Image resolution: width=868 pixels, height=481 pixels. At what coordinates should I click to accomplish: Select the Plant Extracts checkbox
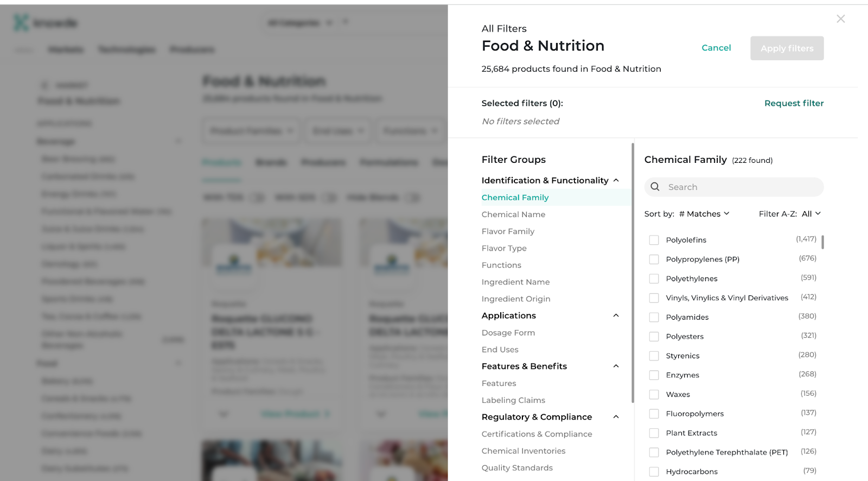coord(654,433)
